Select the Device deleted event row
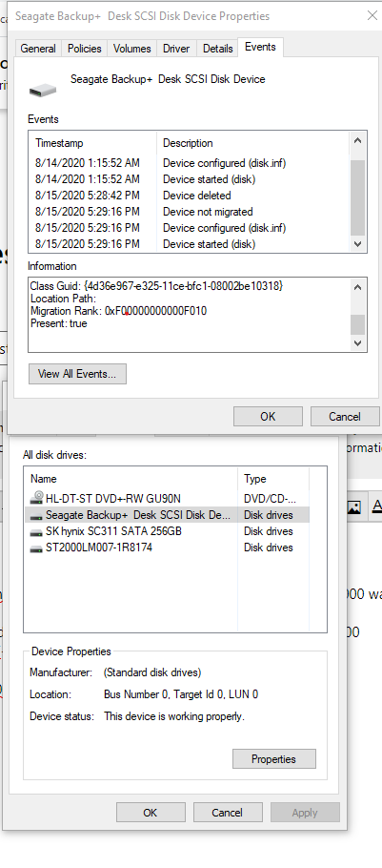This screenshot has height=868, width=382. tap(189, 196)
